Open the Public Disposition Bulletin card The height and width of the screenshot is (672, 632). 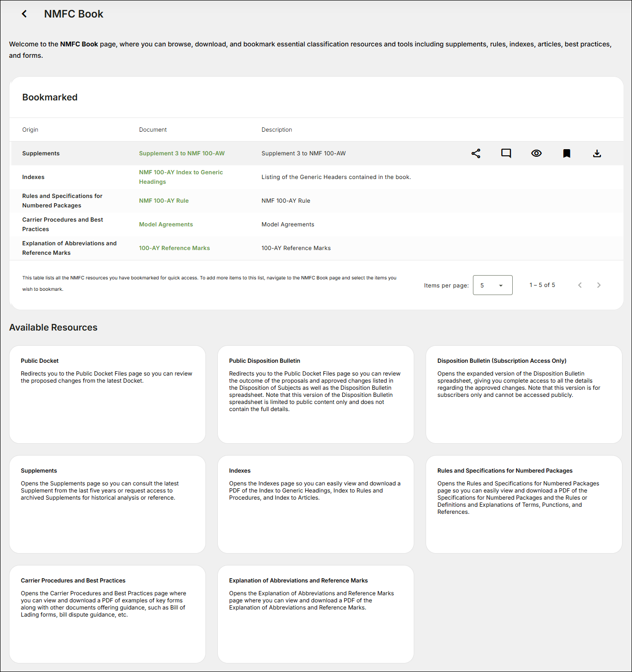[x=316, y=394]
